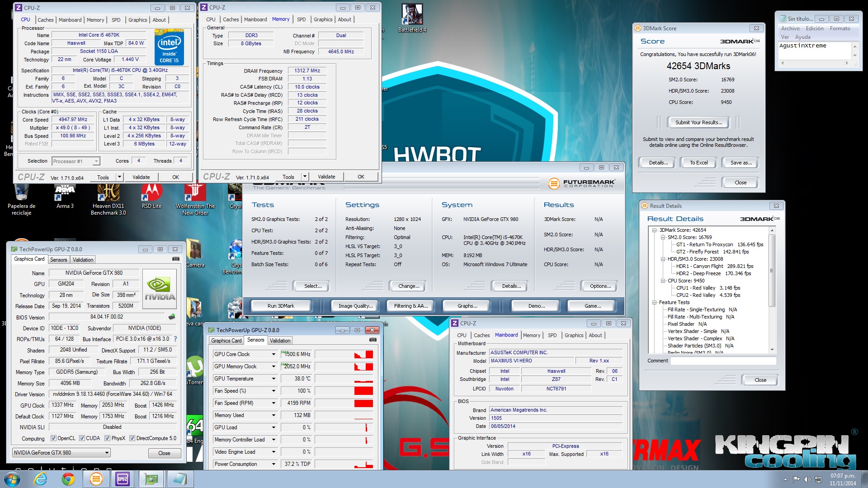
Task: Open the Windows Start button
Action: point(12,479)
